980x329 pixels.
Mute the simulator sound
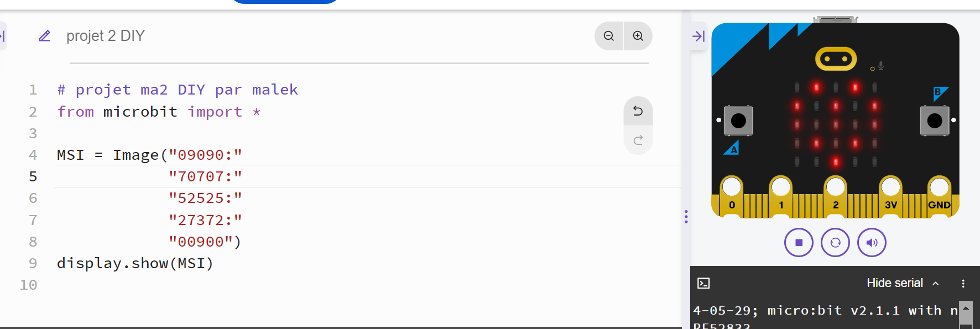(x=872, y=243)
